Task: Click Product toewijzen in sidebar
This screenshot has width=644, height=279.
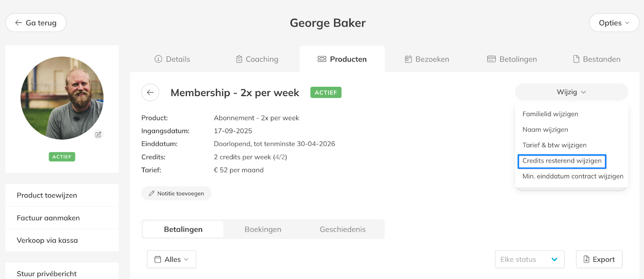Action: (47, 195)
